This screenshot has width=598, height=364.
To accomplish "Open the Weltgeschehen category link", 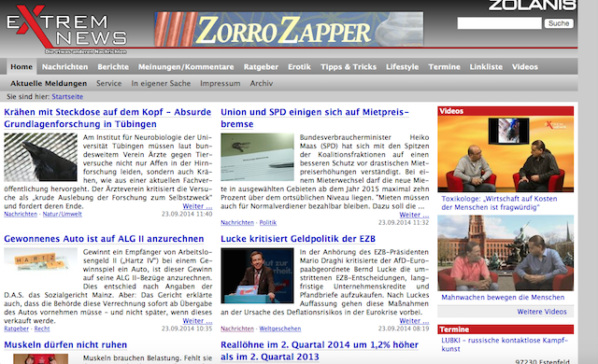I will tap(280, 329).
